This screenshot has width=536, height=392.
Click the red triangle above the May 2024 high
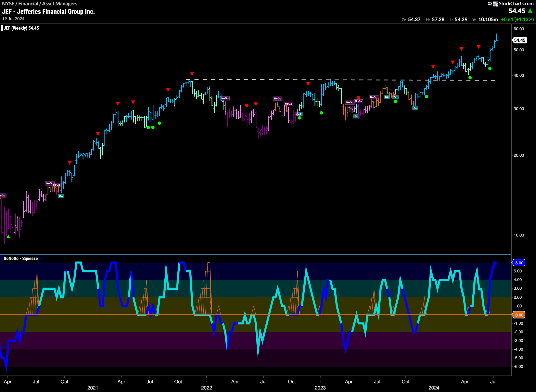coord(479,47)
